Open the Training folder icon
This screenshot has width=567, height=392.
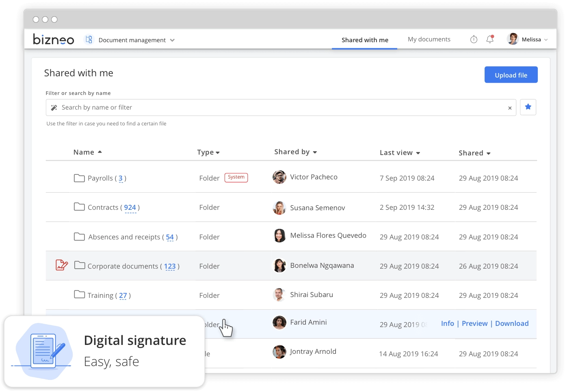pos(79,294)
